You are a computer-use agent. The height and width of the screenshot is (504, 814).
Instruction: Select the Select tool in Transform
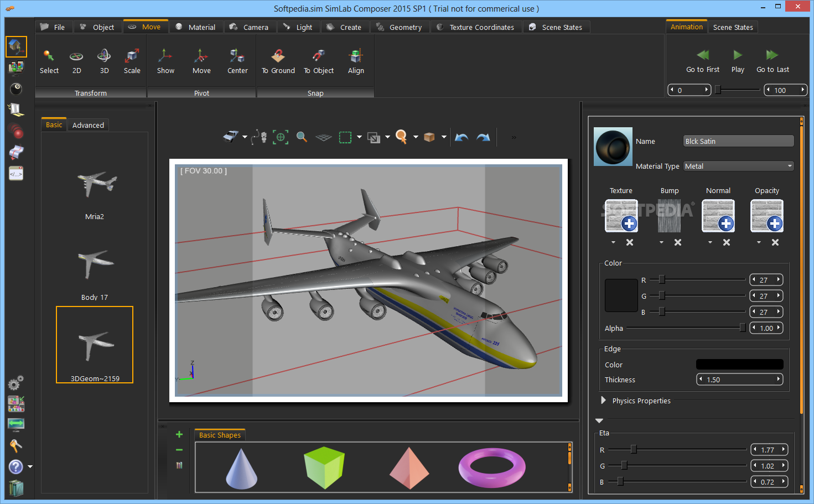point(49,61)
